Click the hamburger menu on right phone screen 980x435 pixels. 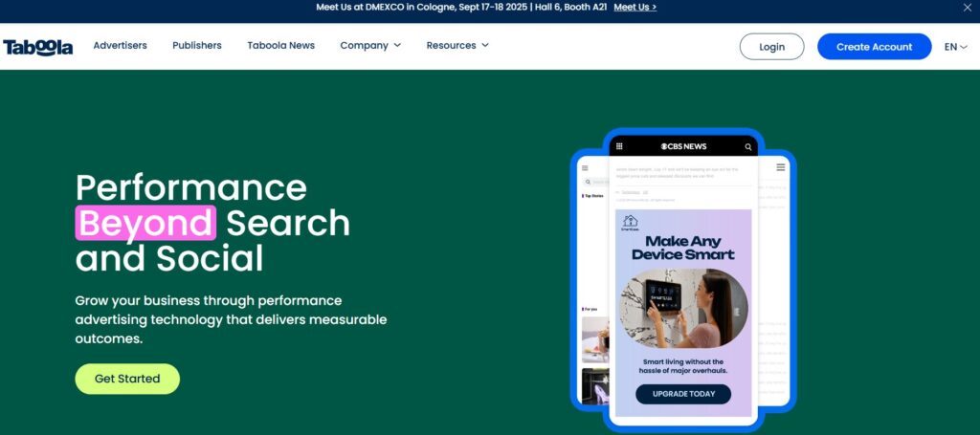781,167
